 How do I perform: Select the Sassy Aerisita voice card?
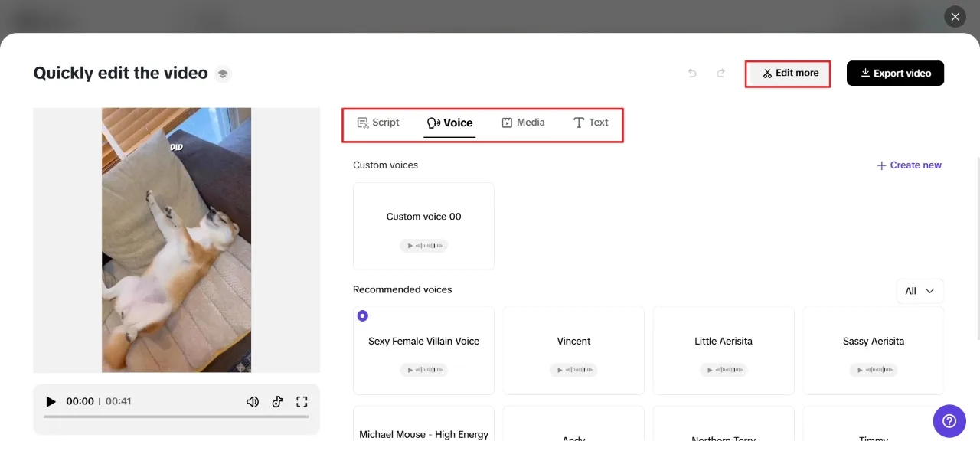[873, 342]
